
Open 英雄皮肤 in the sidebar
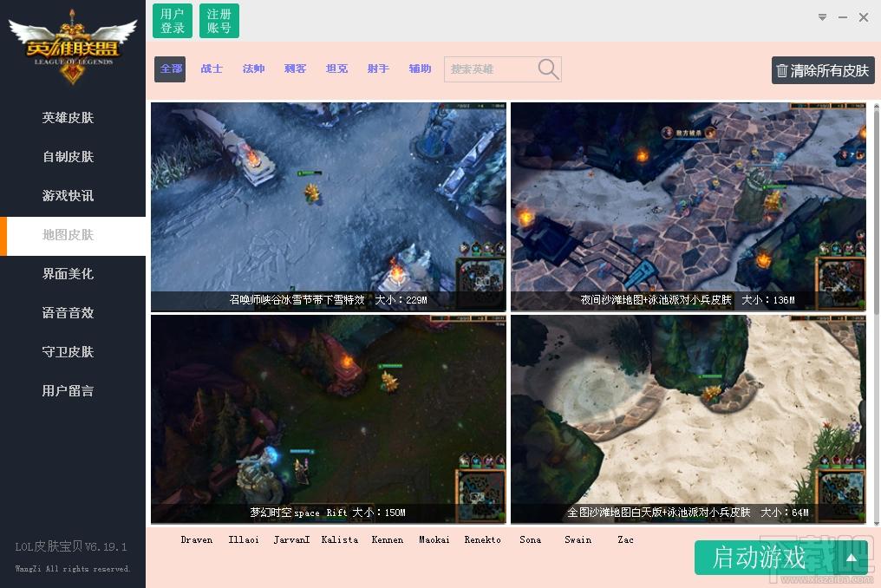pos(68,117)
